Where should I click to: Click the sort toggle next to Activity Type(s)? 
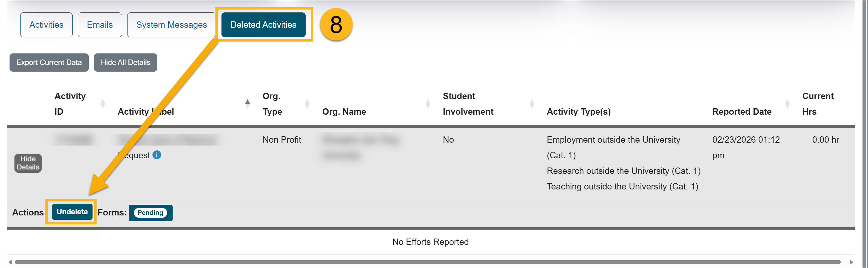pyautogui.click(x=787, y=104)
